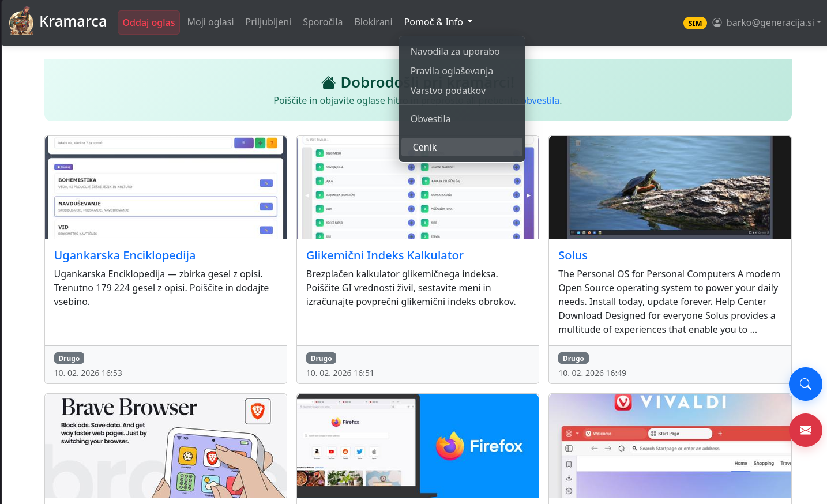Image resolution: width=827 pixels, height=504 pixels.
Task: Click the Drugo tag on Glikemični card
Action: coord(321,358)
